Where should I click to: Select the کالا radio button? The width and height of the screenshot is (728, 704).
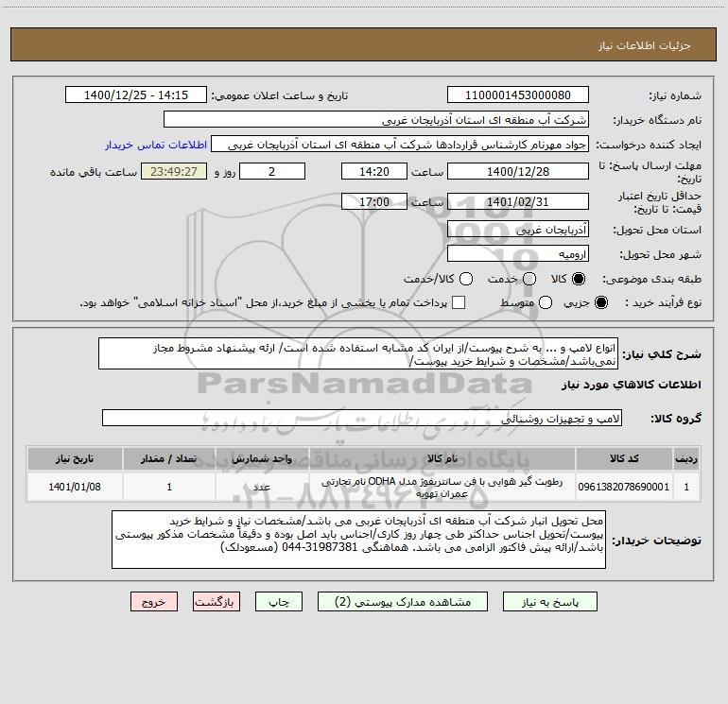point(579,279)
